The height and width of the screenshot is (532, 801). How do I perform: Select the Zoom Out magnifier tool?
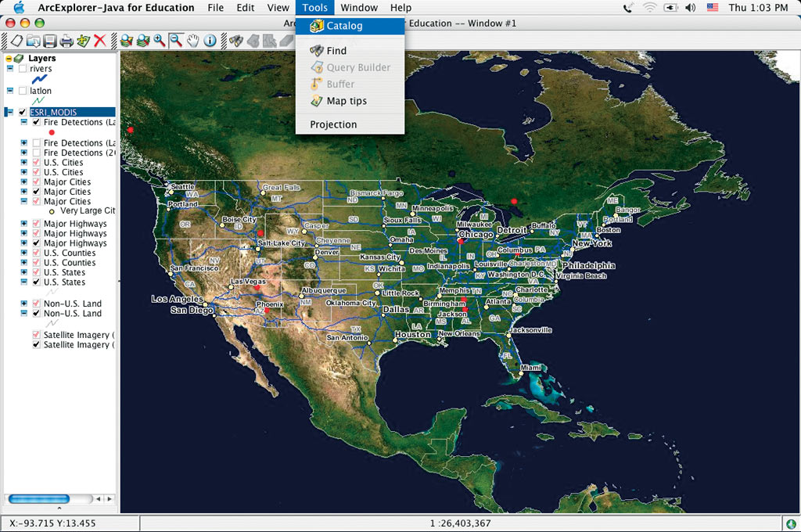[176, 41]
